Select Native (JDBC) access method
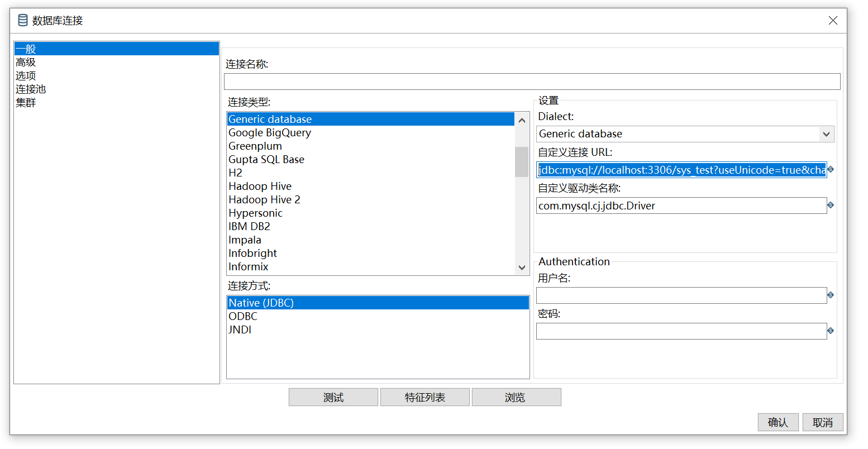 (378, 303)
